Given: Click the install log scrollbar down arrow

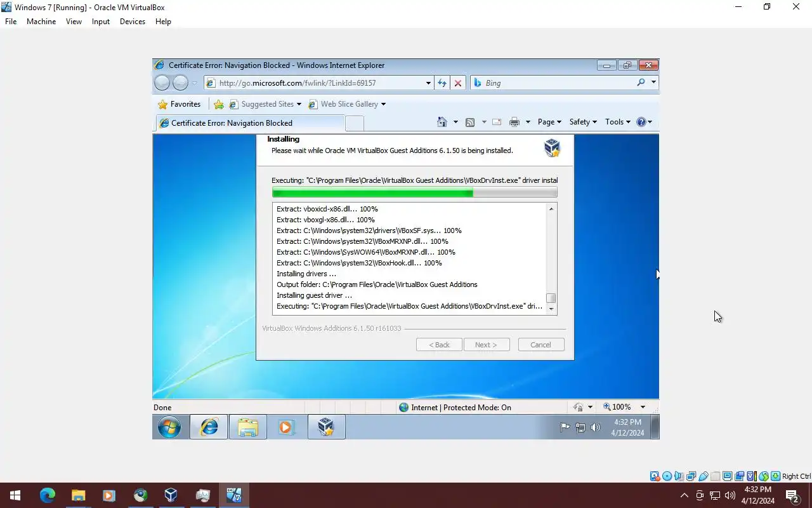Looking at the screenshot, I should [551, 309].
